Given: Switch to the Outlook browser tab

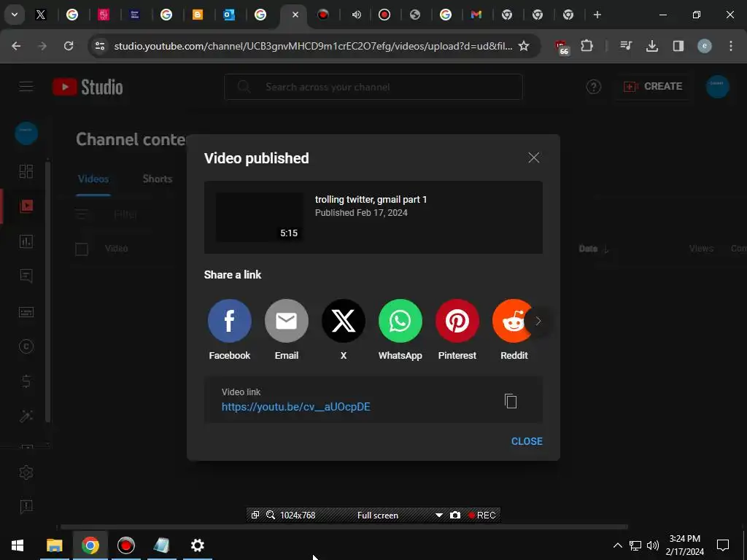Looking at the screenshot, I should click(229, 15).
